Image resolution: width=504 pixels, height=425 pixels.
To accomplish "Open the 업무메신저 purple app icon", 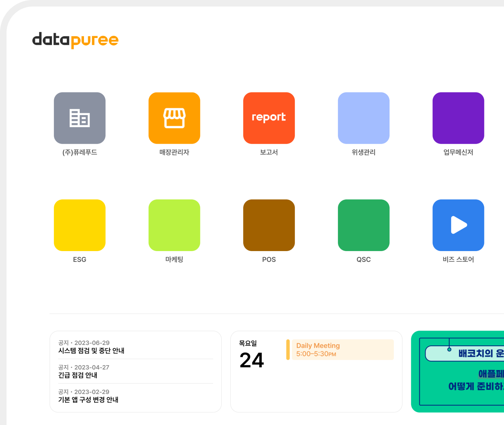I will point(458,118).
